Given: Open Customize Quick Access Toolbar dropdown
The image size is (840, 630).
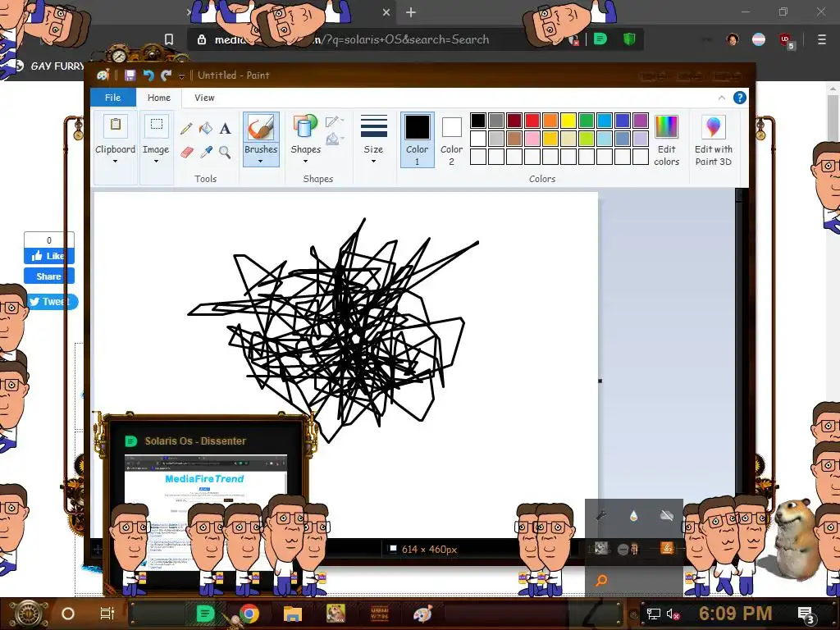Looking at the screenshot, I should (181, 76).
